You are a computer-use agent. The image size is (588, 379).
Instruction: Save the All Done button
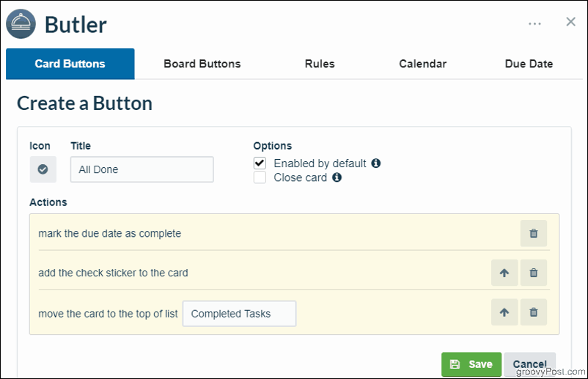pos(471,364)
